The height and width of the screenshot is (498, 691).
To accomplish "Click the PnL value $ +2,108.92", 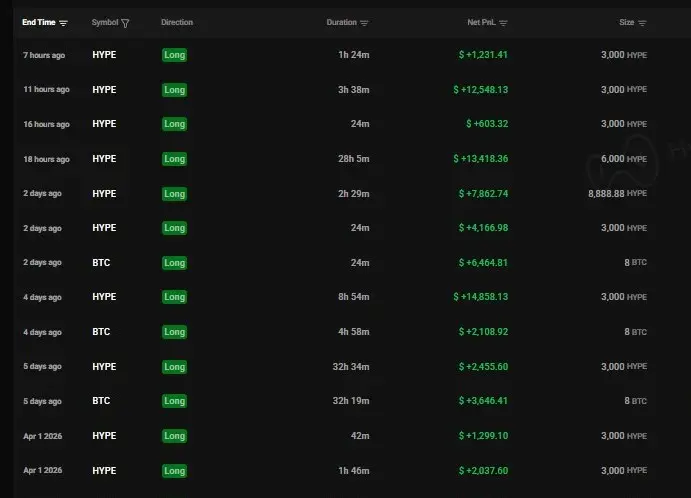I will tap(483, 331).
